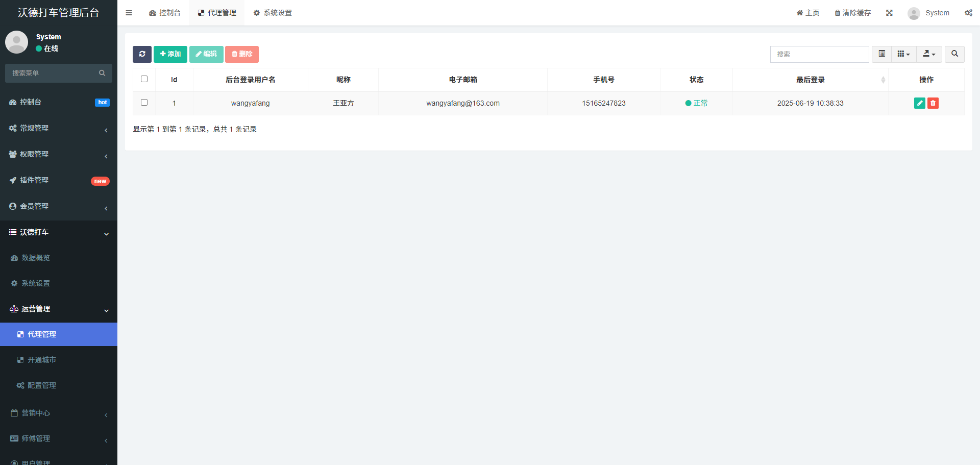The height and width of the screenshot is (465, 980).
Task: Tick the checkbox for row Id 1
Action: click(144, 103)
